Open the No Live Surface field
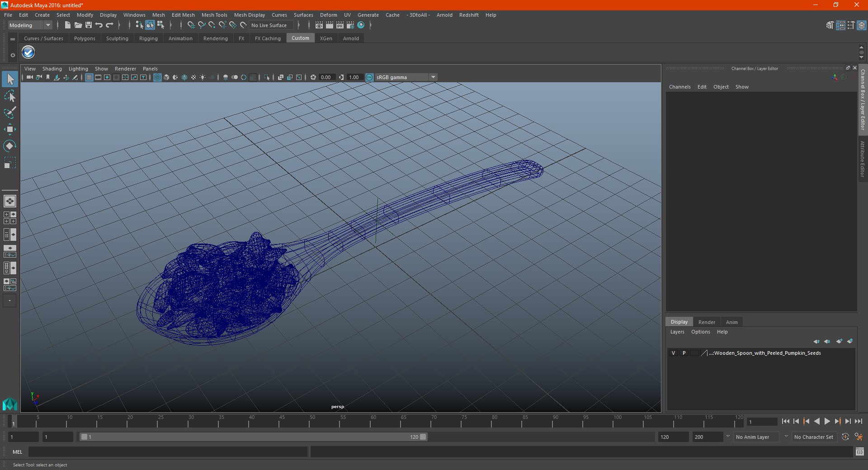The height and width of the screenshot is (470, 868). 271,25
